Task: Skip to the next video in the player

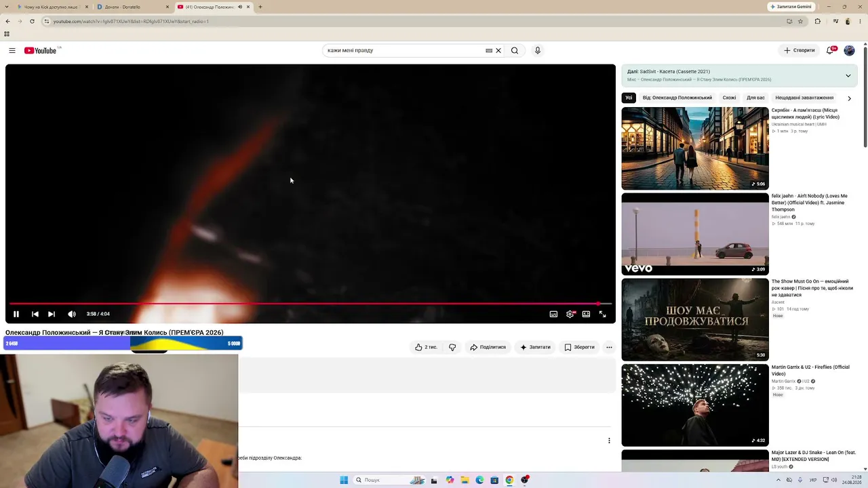Action: pyautogui.click(x=52, y=314)
